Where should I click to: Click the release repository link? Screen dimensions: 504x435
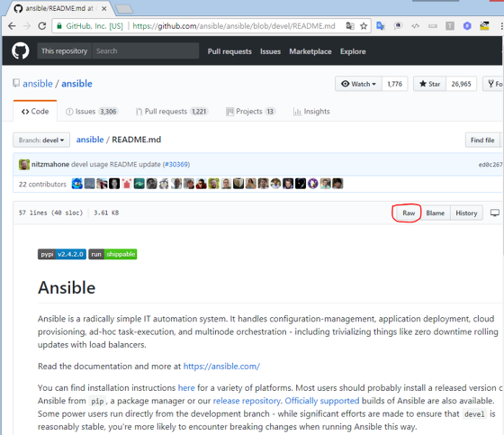tap(247, 401)
